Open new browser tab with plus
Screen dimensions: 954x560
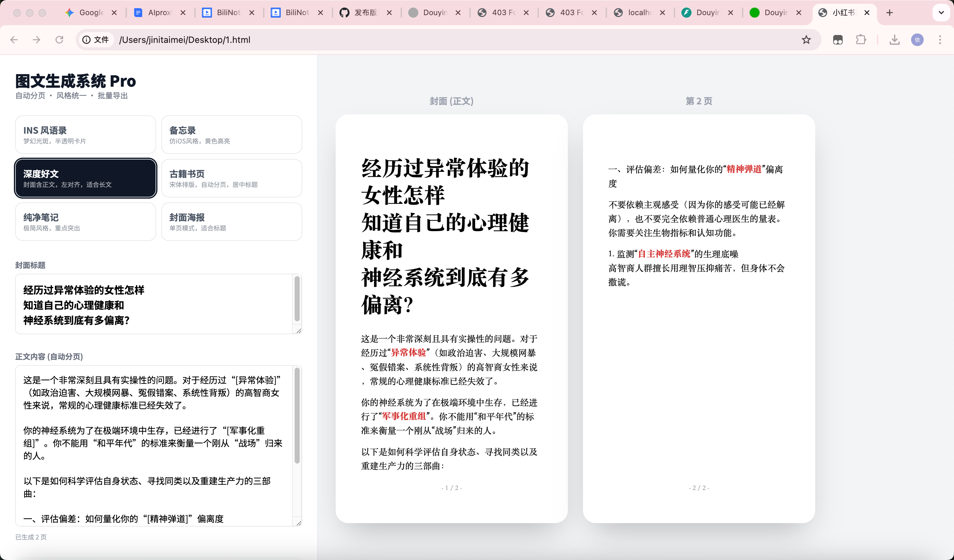889,13
